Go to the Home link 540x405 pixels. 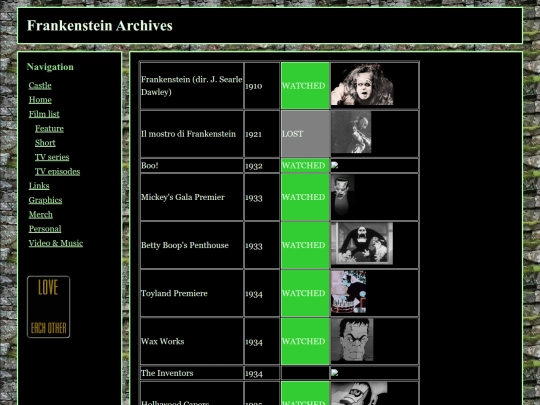coord(40,100)
